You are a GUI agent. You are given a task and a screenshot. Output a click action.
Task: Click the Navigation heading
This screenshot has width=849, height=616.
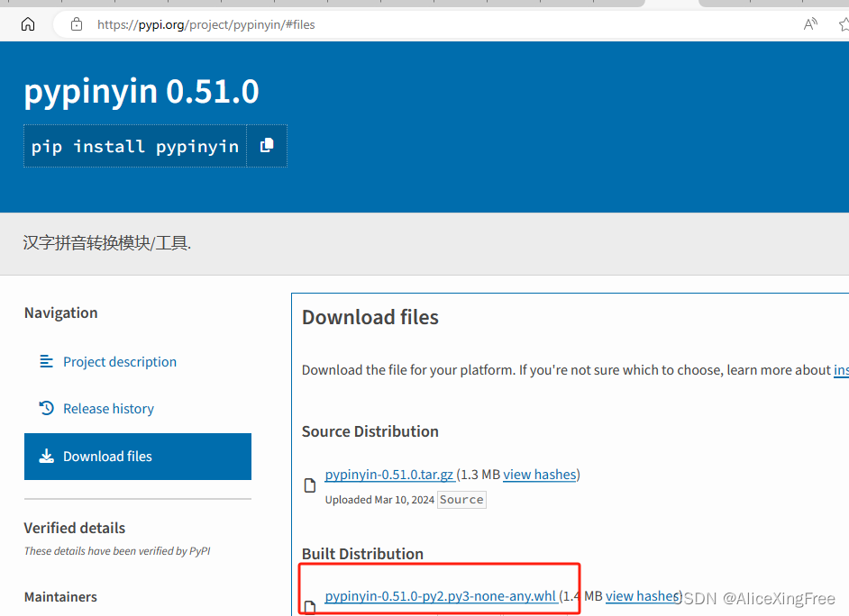[60, 313]
